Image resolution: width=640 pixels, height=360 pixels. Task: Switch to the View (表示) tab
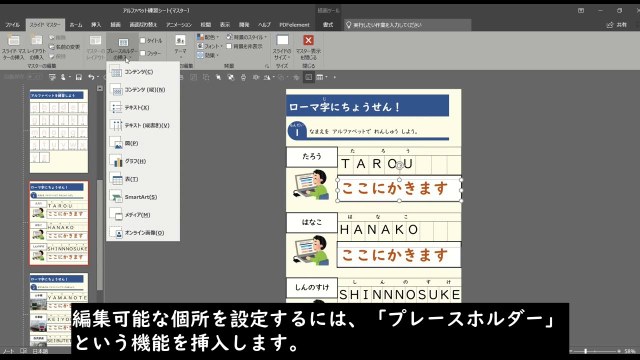coord(225,25)
